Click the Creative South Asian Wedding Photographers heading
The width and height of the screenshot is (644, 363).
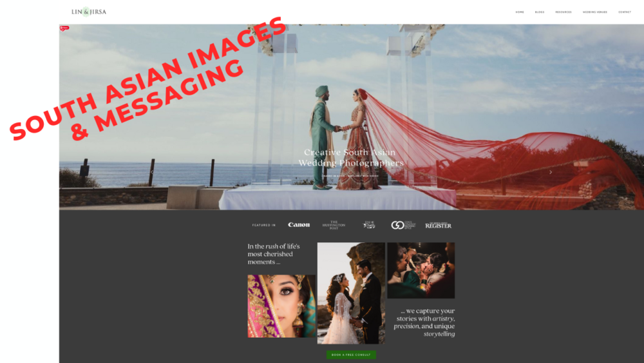[350, 158]
